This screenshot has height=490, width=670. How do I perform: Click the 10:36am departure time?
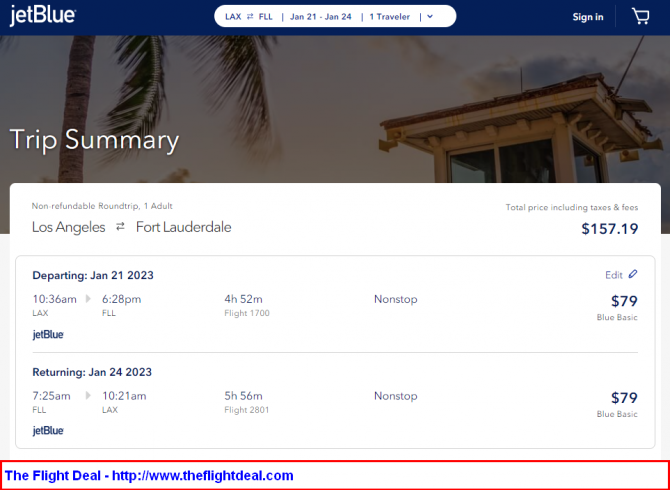55,299
